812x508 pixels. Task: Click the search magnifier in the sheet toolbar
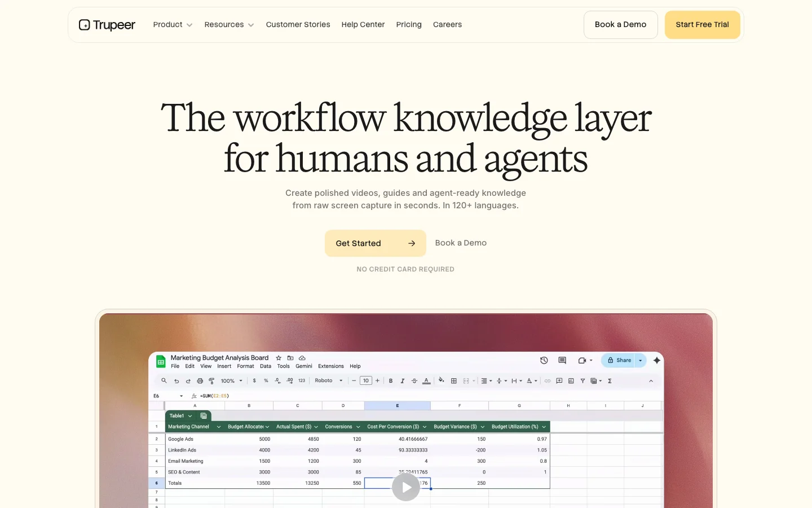164,381
